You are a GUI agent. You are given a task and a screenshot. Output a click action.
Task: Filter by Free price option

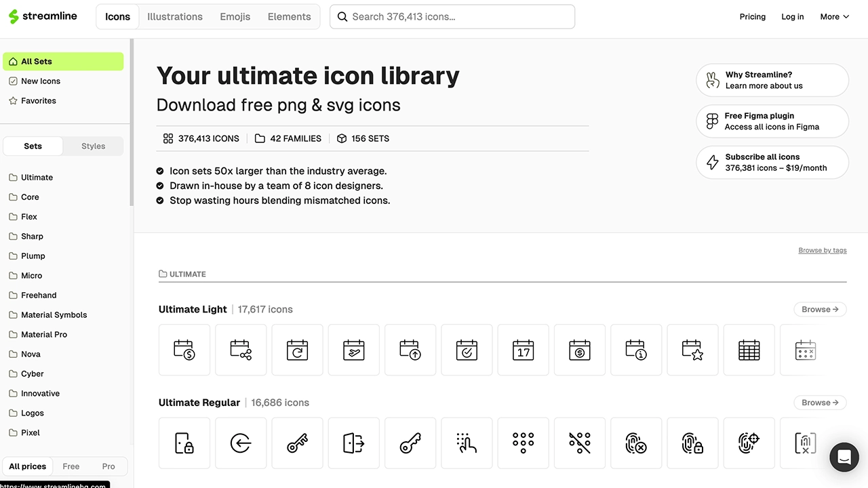coord(71,466)
